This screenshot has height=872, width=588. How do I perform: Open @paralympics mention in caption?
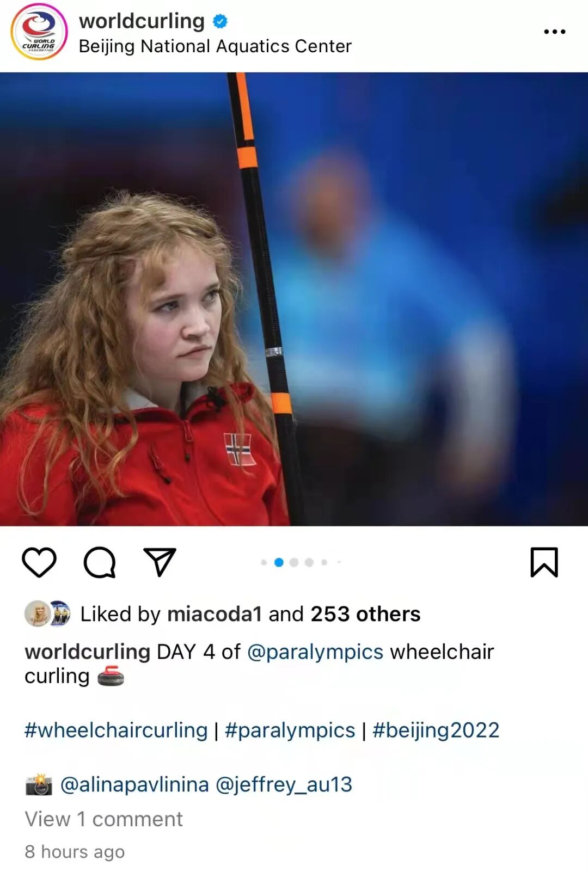(315, 652)
